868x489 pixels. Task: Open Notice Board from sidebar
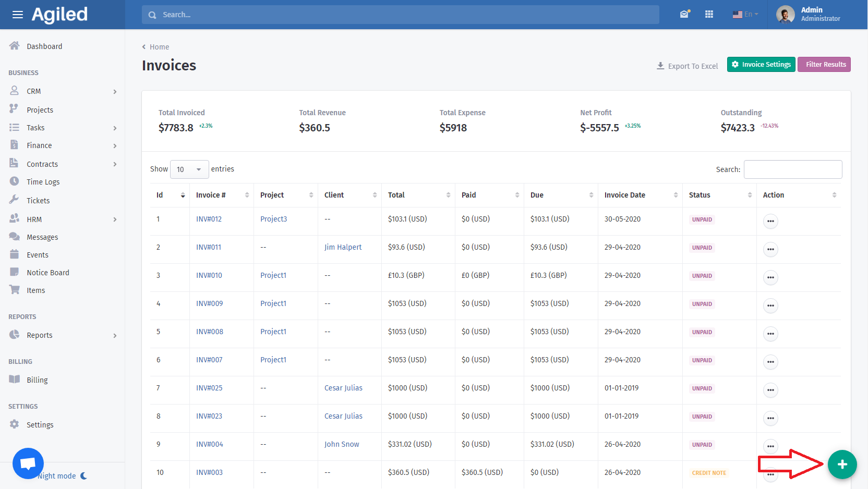coord(48,273)
